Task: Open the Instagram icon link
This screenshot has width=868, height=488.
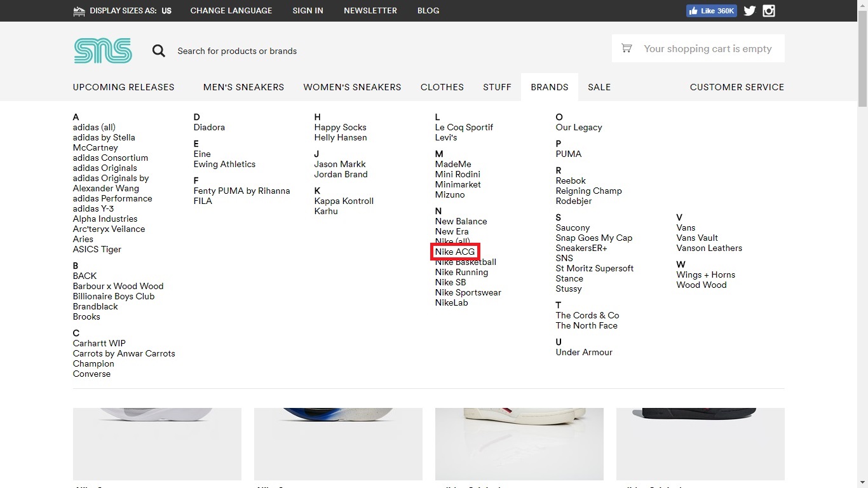Action: coord(769,11)
